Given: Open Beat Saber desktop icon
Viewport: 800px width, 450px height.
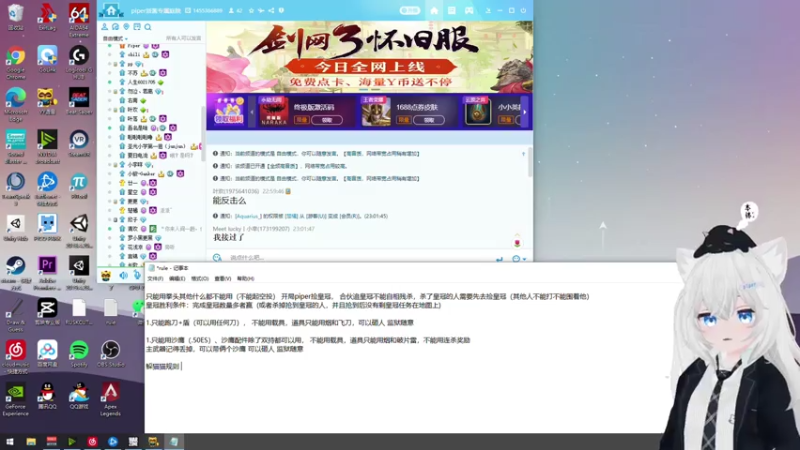Looking at the screenshot, I should tap(79, 101).
